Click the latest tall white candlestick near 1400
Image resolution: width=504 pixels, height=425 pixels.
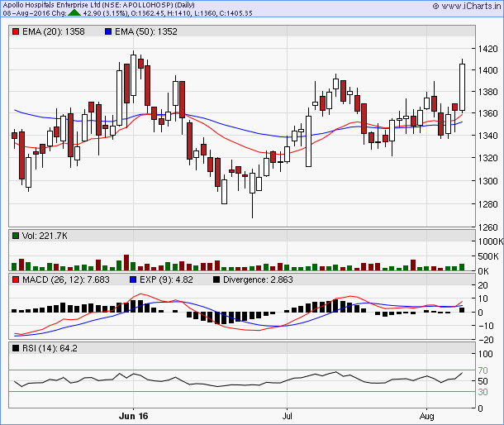coord(462,87)
